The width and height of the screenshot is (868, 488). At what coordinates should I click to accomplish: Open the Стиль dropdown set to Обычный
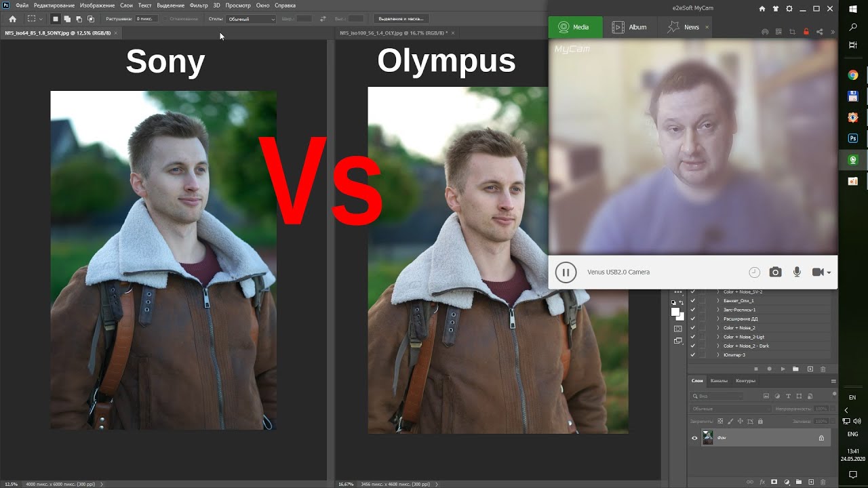251,19
